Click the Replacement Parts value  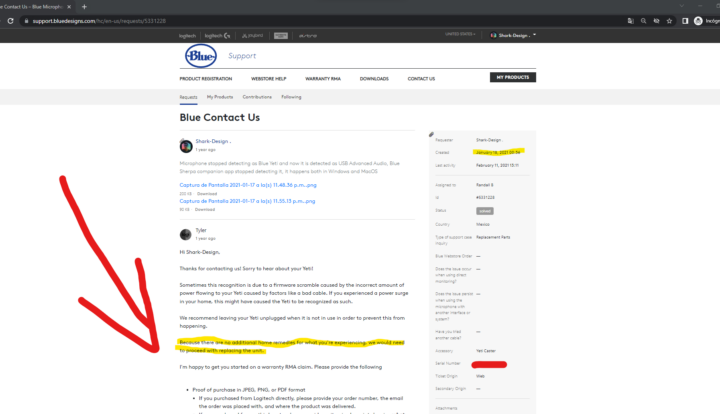pyautogui.click(x=493, y=237)
